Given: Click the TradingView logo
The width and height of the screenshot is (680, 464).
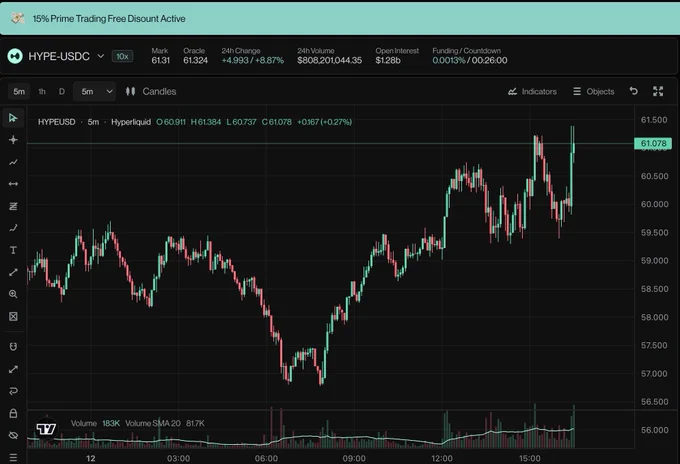Looking at the screenshot, I should (x=46, y=429).
